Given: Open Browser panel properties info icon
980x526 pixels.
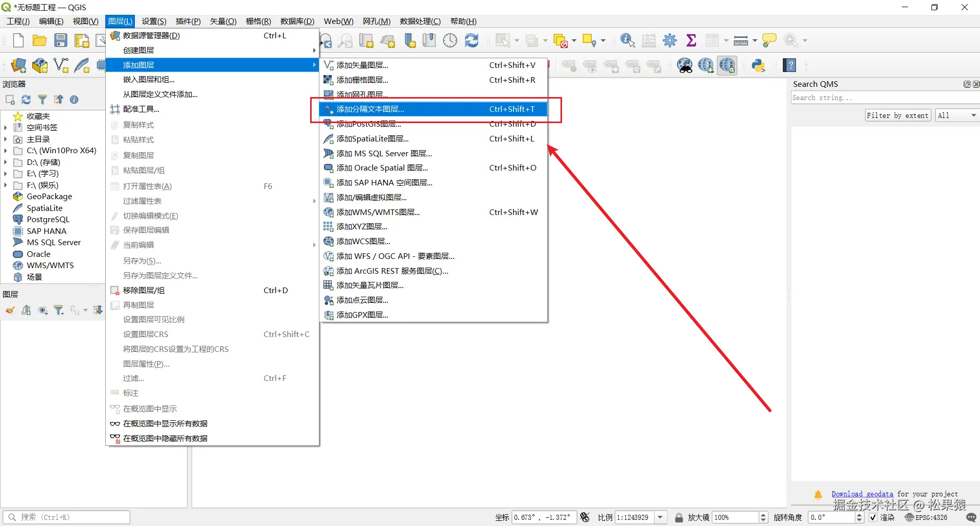Looking at the screenshot, I should (x=74, y=100).
